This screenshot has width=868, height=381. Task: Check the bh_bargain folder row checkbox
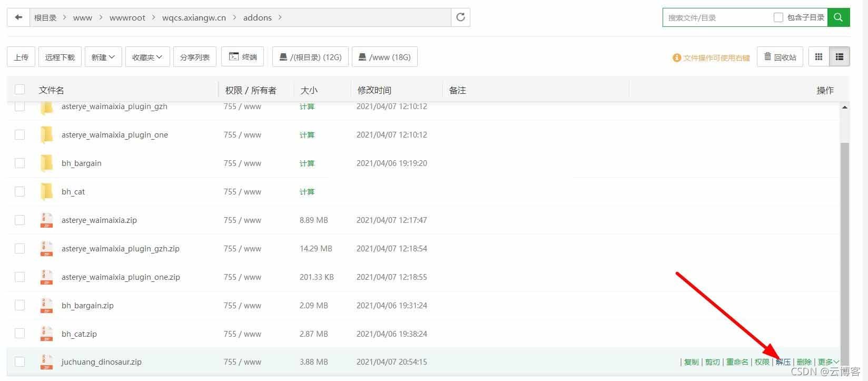pyautogui.click(x=20, y=163)
